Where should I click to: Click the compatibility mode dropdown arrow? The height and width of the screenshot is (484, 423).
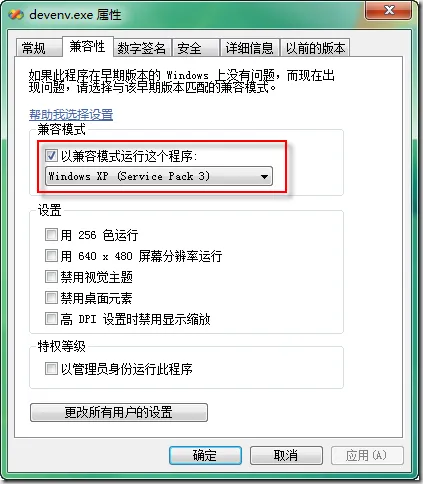tap(264, 176)
